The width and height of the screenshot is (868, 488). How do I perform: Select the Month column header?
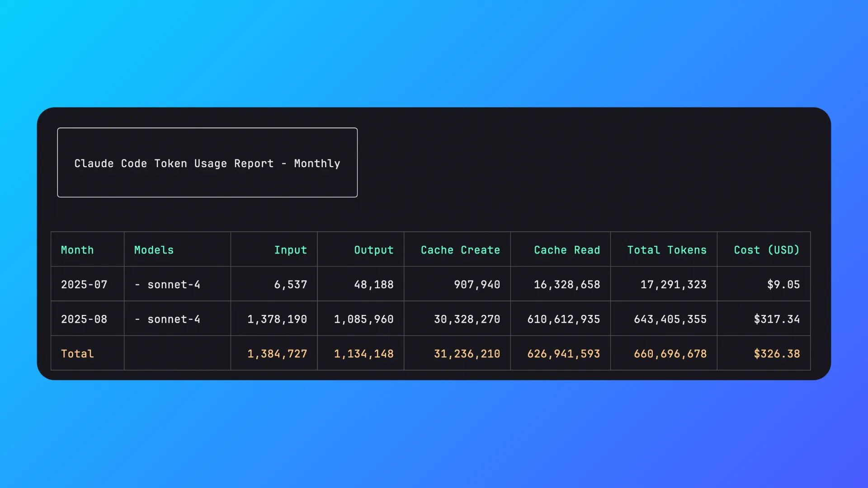(77, 250)
